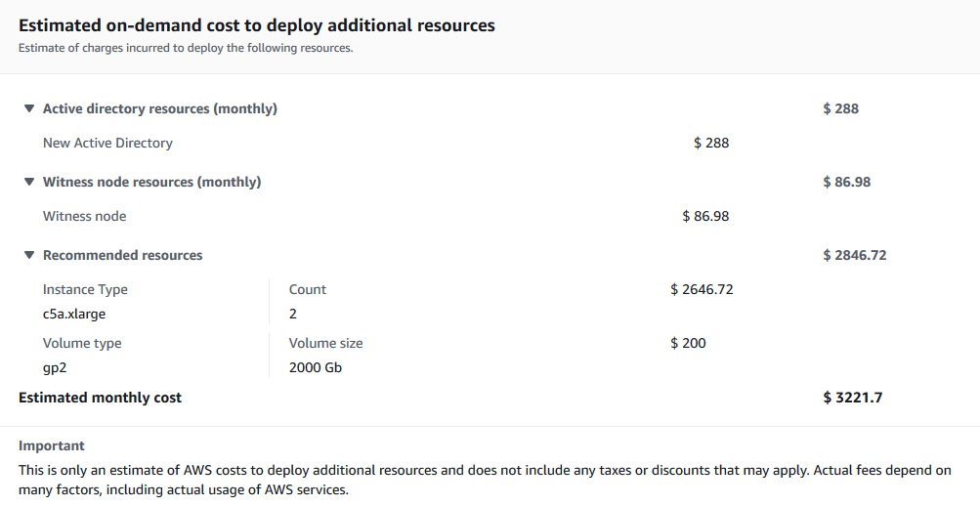Click the $ 200 volume cost
Screen dimensions: 980x506
[x=688, y=343]
